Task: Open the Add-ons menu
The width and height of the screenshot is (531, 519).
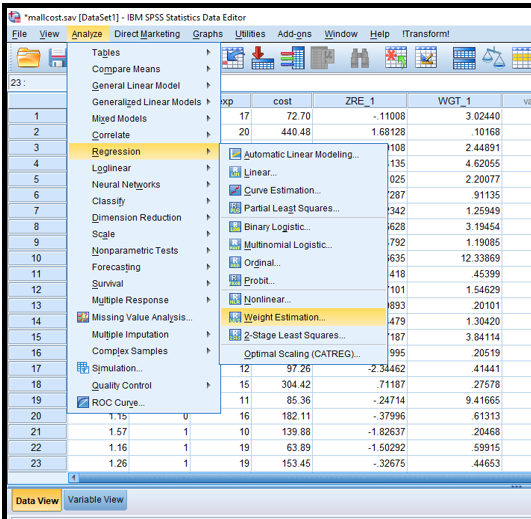Action: click(x=294, y=34)
